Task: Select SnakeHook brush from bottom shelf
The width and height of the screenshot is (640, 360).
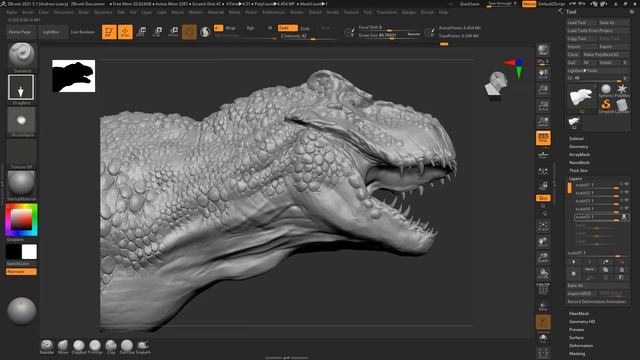Action: (x=143, y=347)
